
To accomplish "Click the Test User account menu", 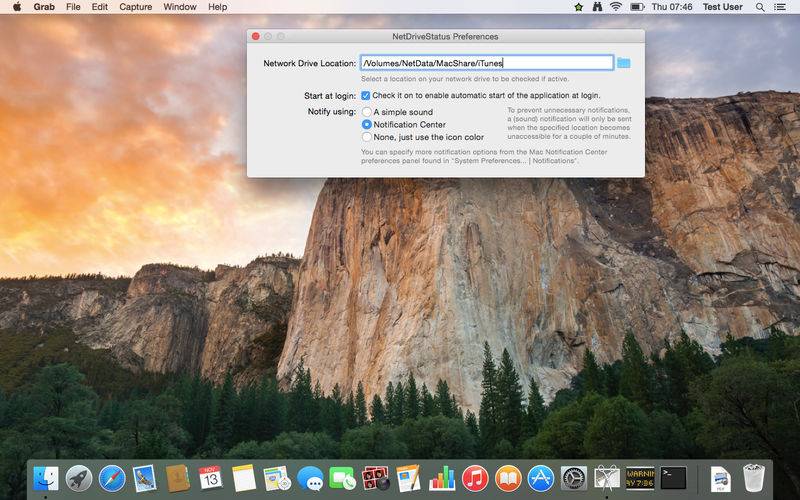I will [x=722, y=7].
